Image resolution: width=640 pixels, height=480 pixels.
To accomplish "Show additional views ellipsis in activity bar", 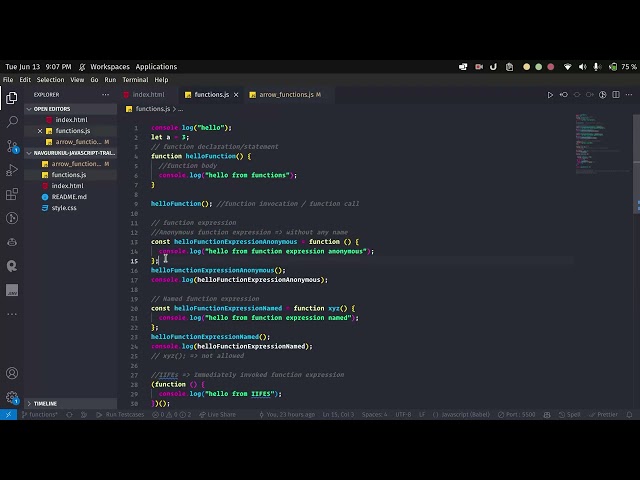I will click(x=12, y=314).
